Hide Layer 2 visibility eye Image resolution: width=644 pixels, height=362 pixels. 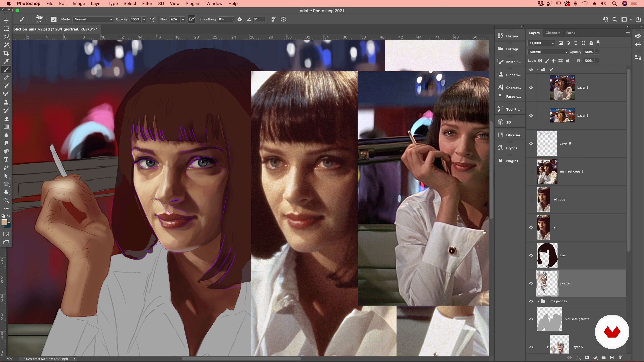coord(531,115)
